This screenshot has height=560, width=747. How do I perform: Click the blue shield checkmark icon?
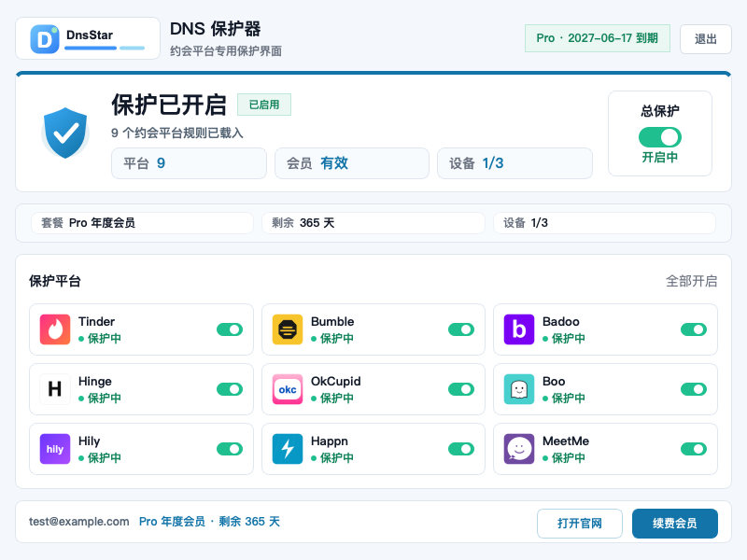click(x=65, y=133)
